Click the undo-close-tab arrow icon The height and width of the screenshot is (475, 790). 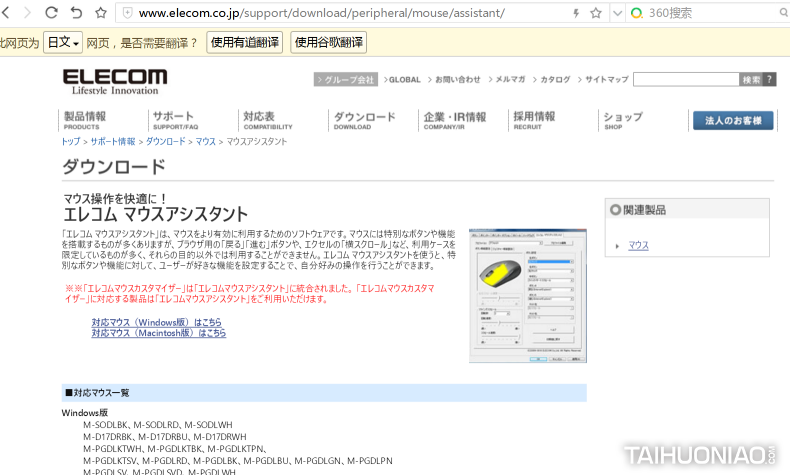pyautogui.click(x=76, y=13)
